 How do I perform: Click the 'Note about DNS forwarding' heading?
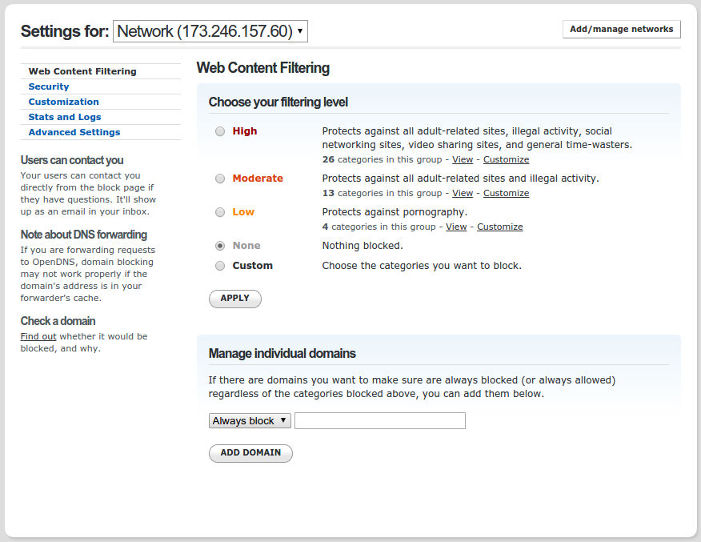click(x=84, y=235)
